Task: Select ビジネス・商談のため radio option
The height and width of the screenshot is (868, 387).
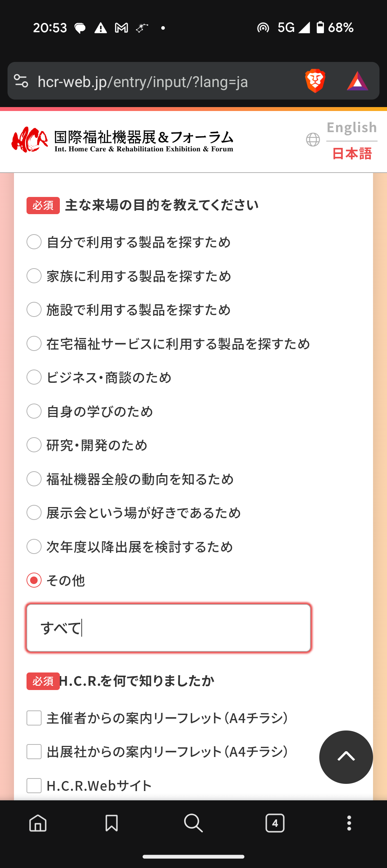Action: coord(34,377)
